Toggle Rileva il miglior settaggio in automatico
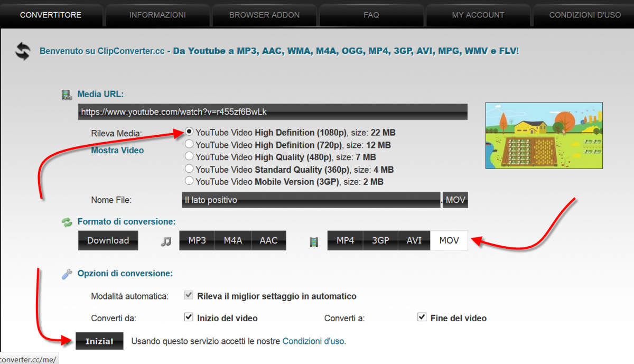 point(189,295)
